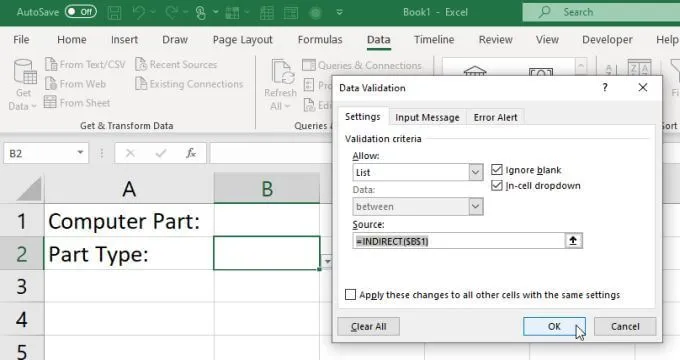
Task: Select row 1 header
Action: [22, 221]
